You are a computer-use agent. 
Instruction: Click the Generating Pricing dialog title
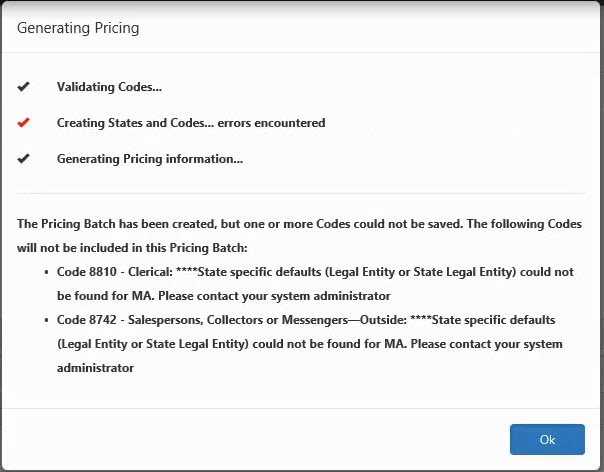coord(78,28)
